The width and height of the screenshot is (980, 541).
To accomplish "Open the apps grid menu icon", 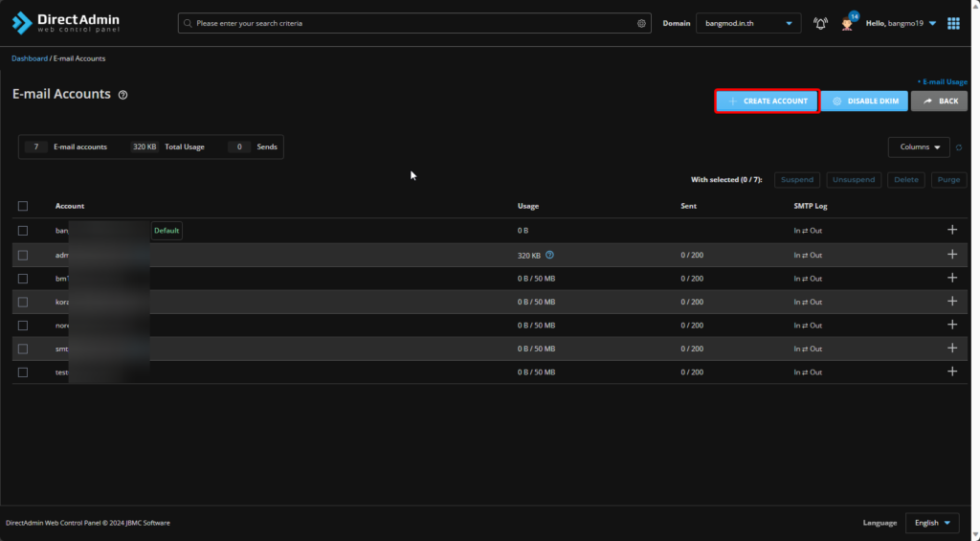I will click(x=953, y=23).
